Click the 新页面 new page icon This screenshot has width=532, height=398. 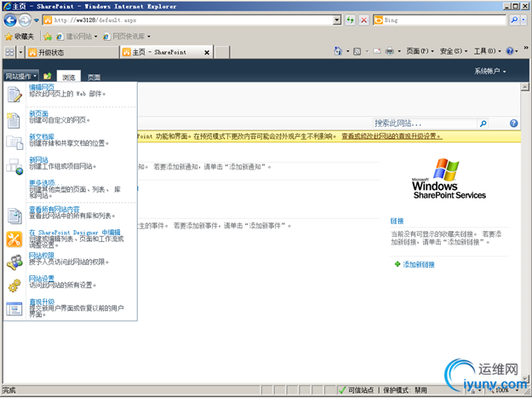coord(14,120)
